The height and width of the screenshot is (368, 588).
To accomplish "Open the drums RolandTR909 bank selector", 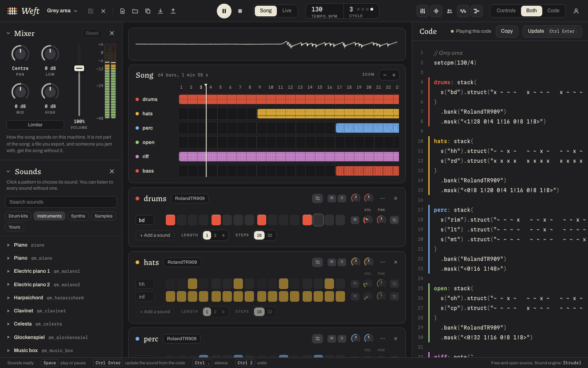I will coord(190,198).
